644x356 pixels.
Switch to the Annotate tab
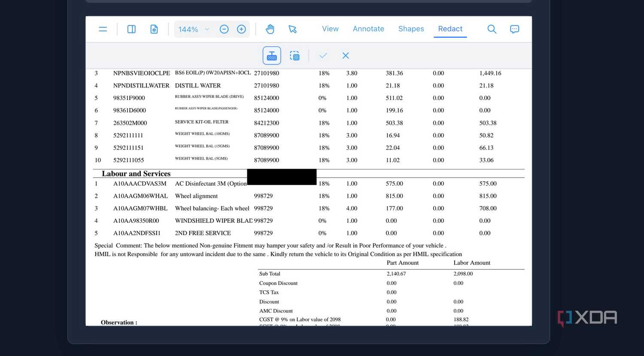[368, 29]
